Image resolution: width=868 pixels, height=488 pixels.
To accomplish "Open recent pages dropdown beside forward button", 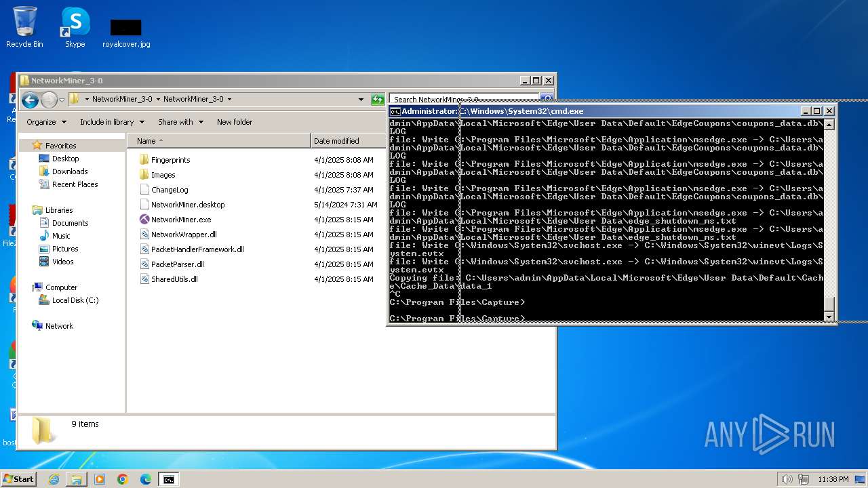I will [62, 100].
